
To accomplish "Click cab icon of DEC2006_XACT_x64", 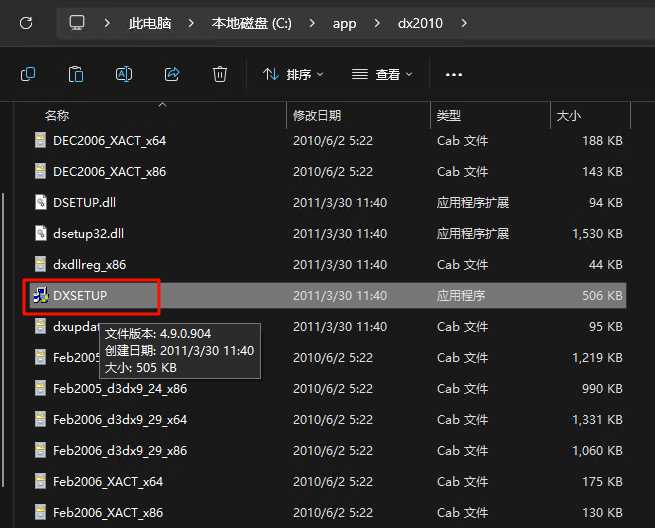I will [41, 140].
